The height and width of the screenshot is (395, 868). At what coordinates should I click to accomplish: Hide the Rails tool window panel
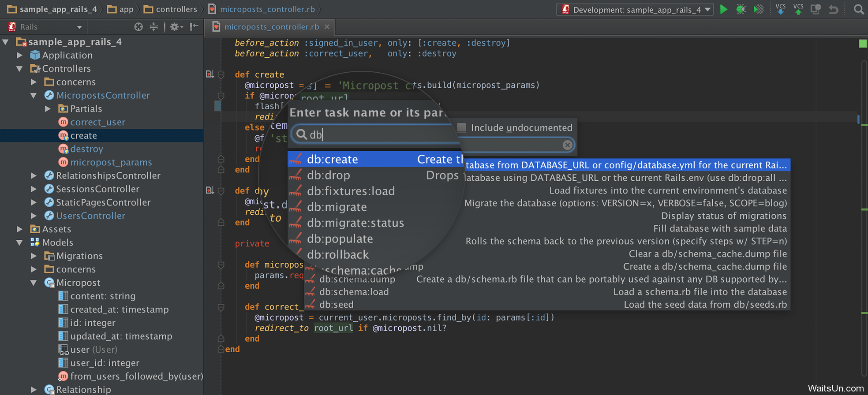pyautogui.click(x=194, y=27)
